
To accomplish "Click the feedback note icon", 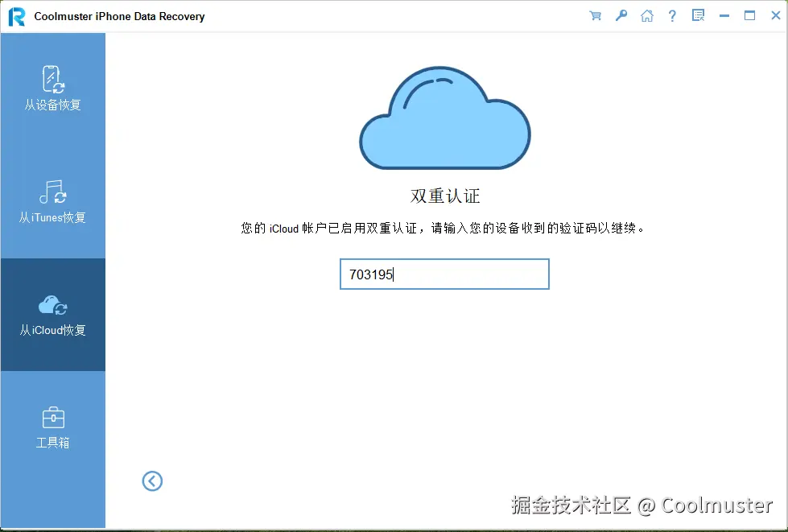I will [x=698, y=15].
